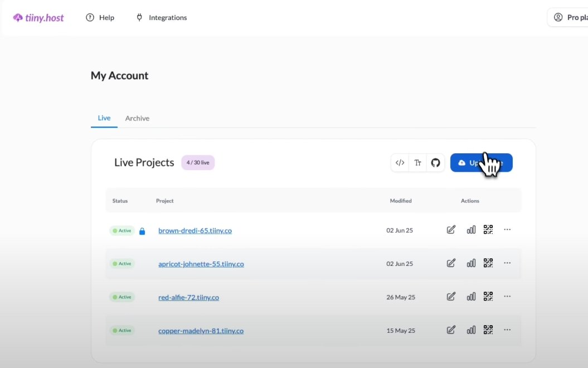The height and width of the screenshot is (368, 588).
Task: Open more options for brown-dredi-65 project
Action: point(507,230)
